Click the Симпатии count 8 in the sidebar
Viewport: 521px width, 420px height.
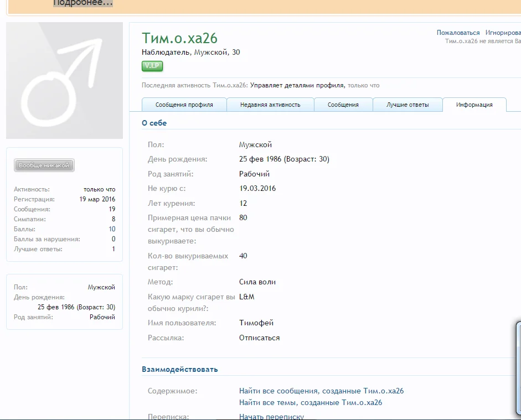tap(113, 219)
